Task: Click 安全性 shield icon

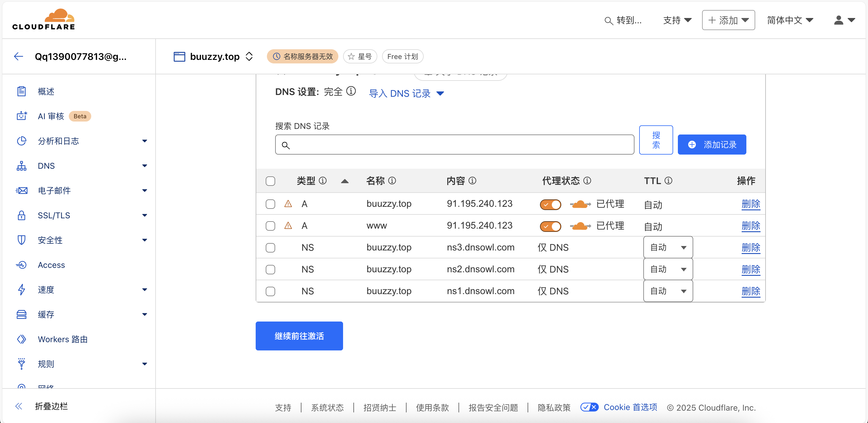Action: point(22,240)
